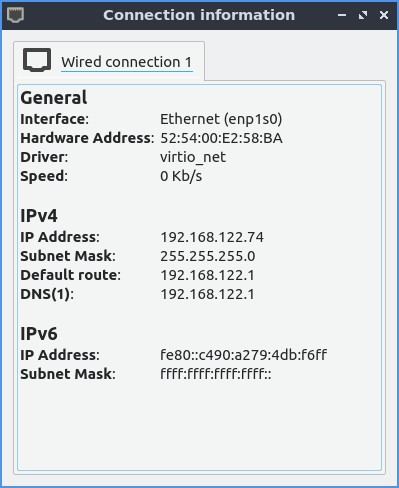The image size is (399, 488).
Task: Maximize the Connection information window
Action: point(363,15)
